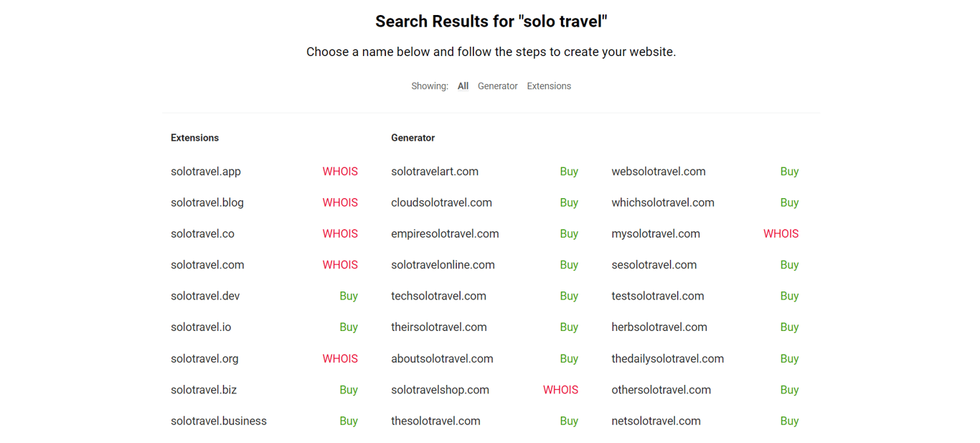The height and width of the screenshot is (443, 980).
Task: Open WHOIS for solotravel.app
Action: (x=340, y=171)
